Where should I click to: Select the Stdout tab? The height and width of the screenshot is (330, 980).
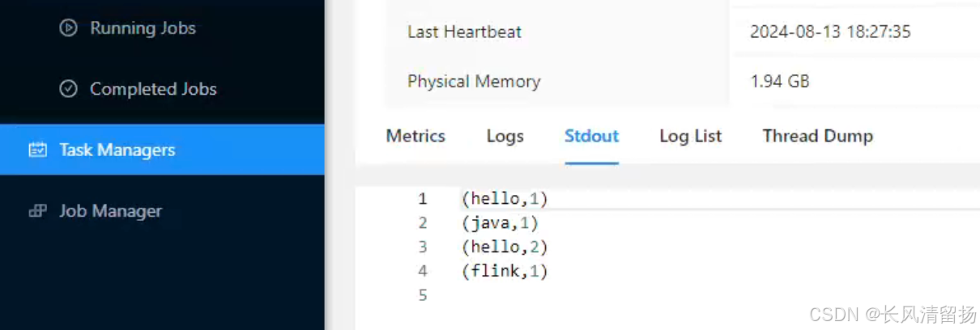[x=591, y=136]
